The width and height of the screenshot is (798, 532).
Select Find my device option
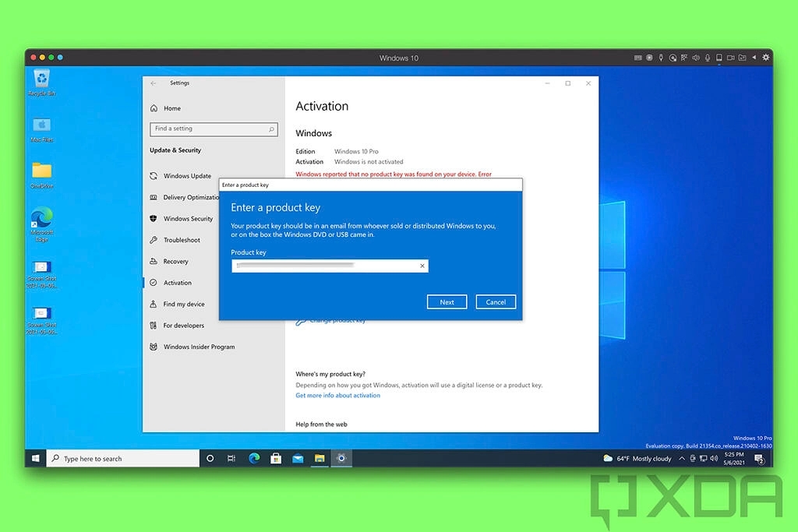tap(184, 305)
